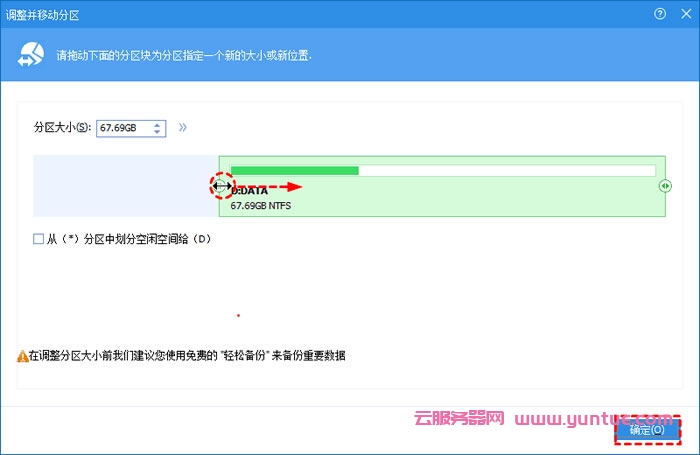The width and height of the screenshot is (700, 455).
Task: Click the unallocated space left of partition
Action: (x=123, y=186)
